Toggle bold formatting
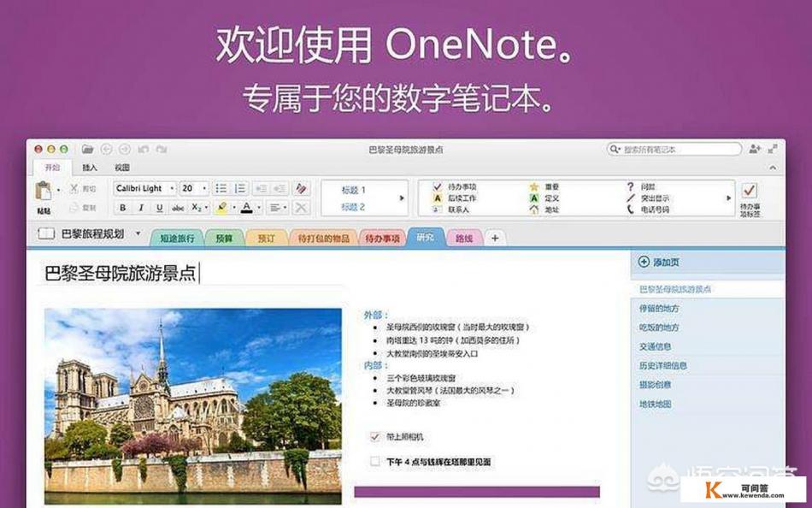This screenshot has height=508, width=812. point(123,208)
